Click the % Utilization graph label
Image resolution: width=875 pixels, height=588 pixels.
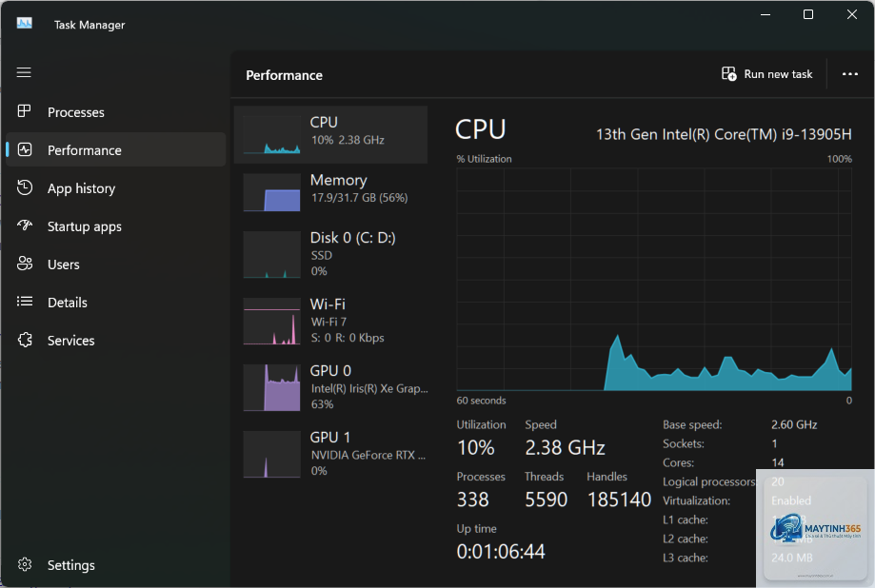484,159
